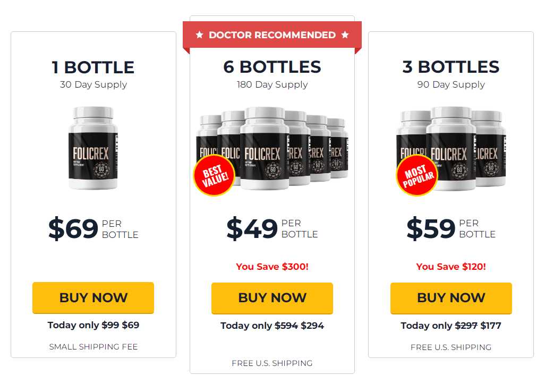The image size is (545, 392).
Task: Click the $49 per bottle price
Action: tap(272, 228)
